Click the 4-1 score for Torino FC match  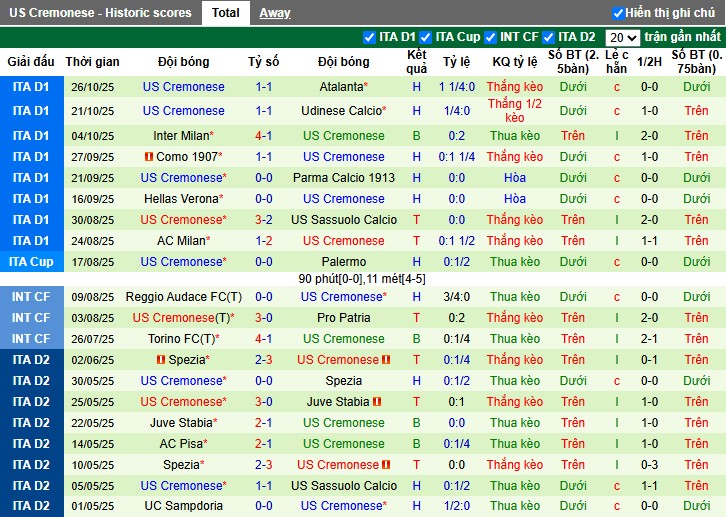point(264,339)
